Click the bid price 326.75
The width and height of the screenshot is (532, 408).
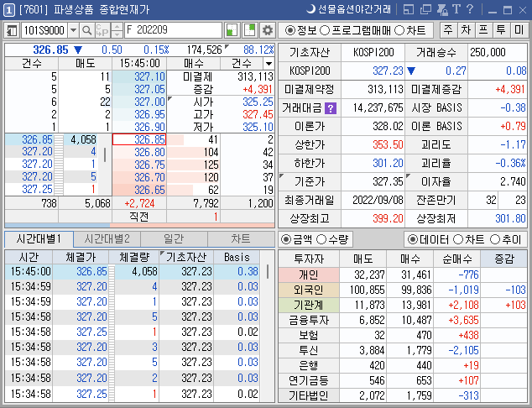(x=139, y=165)
